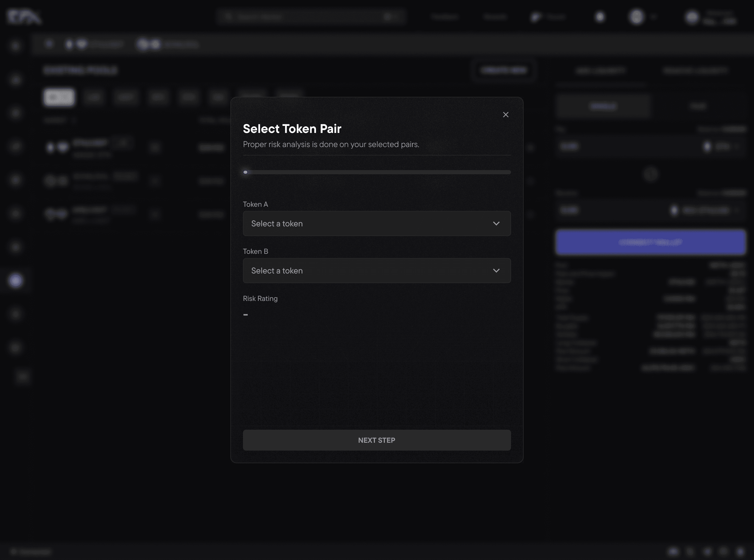Click the blurred CREATE NEW button
754x560 pixels.
[x=504, y=70]
